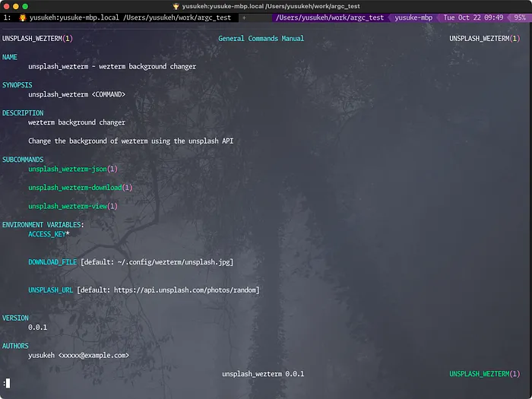Click green footer UNSPLASH_WEZTERM(1)

pyautogui.click(x=485, y=374)
